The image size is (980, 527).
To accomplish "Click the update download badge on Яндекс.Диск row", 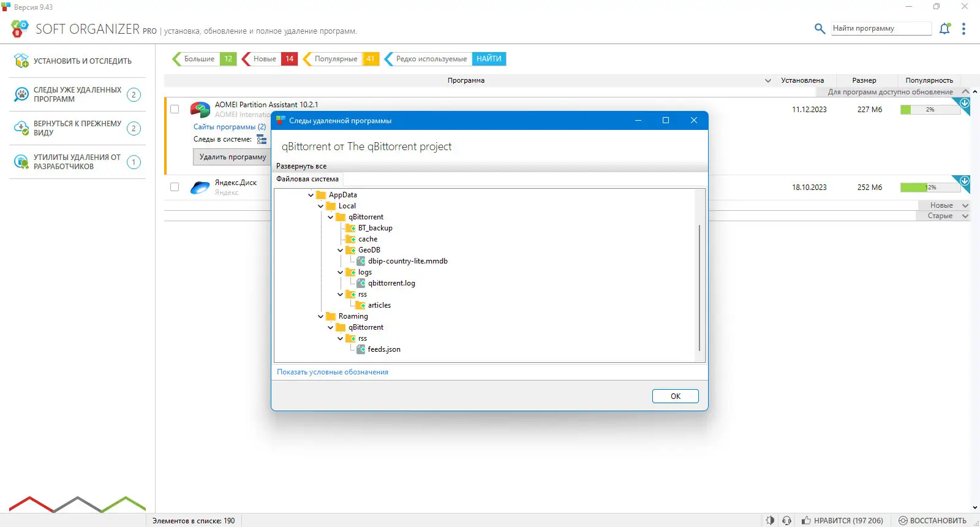I will coord(965,181).
